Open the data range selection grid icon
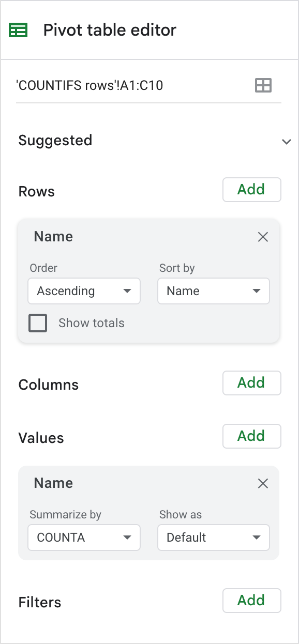Image resolution: width=299 pixels, height=644 pixels. 264,85
